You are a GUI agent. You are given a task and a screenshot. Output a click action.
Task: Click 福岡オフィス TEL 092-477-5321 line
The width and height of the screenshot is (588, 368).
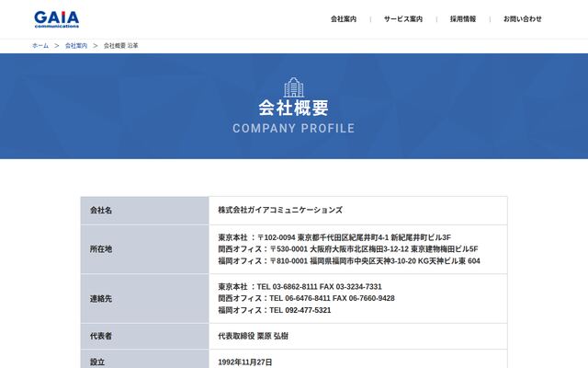[275, 310]
